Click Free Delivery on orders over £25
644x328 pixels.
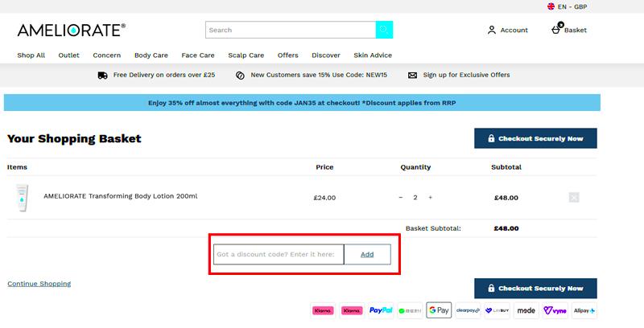[x=164, y=75]
